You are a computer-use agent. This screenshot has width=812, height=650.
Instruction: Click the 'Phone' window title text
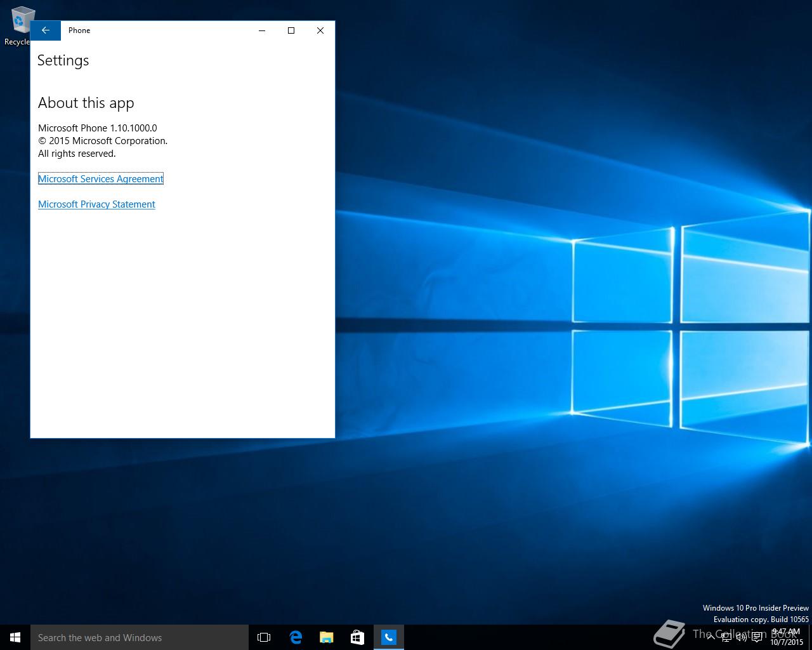pos(79,30)
